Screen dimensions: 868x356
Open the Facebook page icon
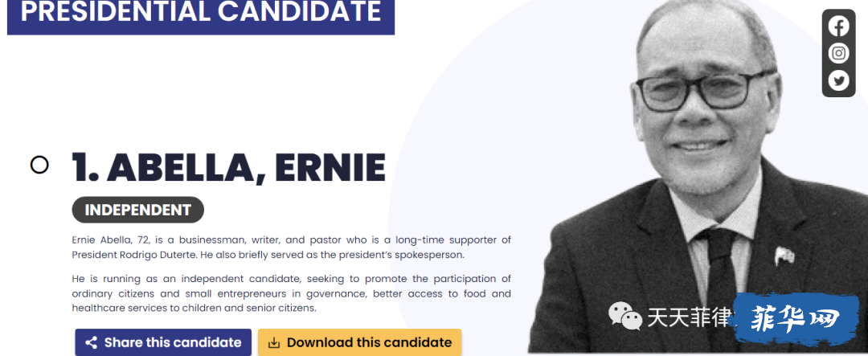pyautogui.click(x=838, y=26)
